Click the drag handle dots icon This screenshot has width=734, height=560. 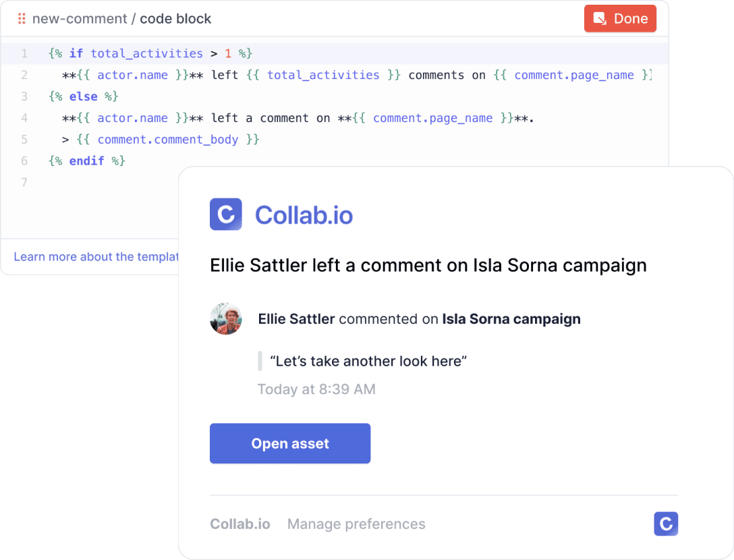coord(22,19)
